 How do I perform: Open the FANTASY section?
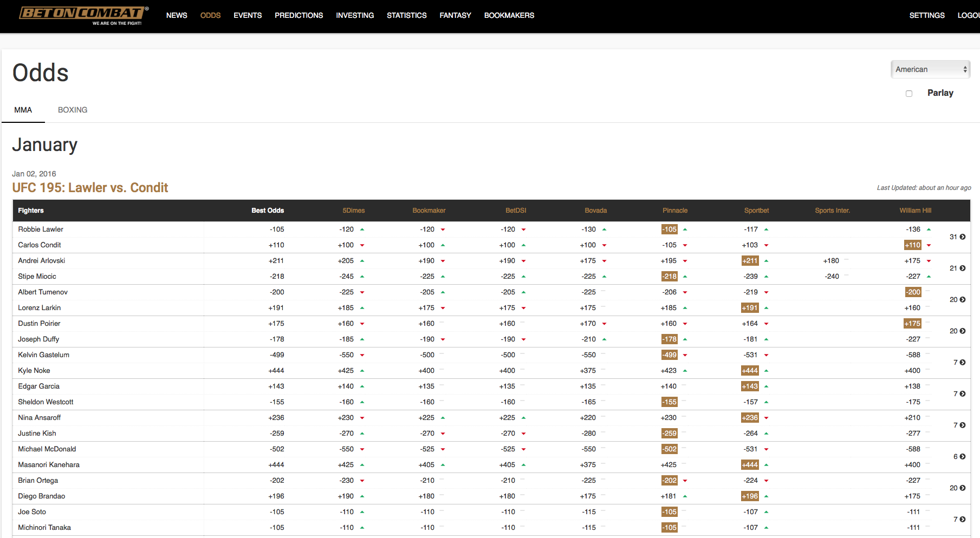click(455, 15)
